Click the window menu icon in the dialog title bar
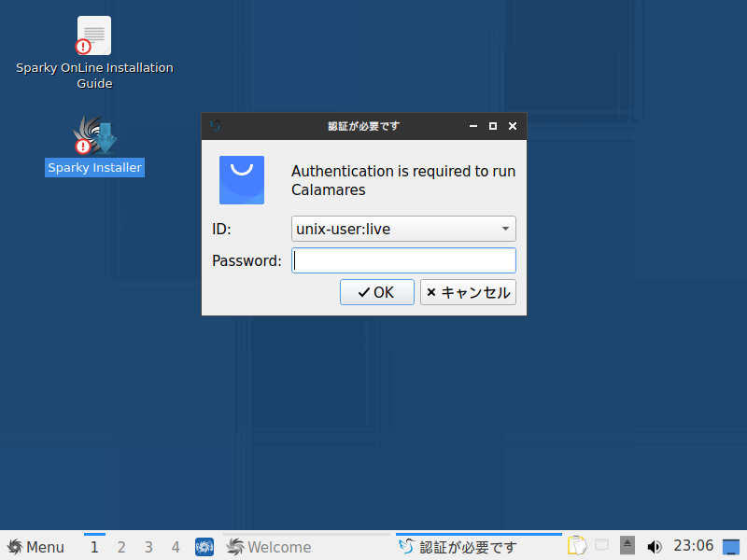The height and width of the screenshot is (560, 747). point(216,126)
